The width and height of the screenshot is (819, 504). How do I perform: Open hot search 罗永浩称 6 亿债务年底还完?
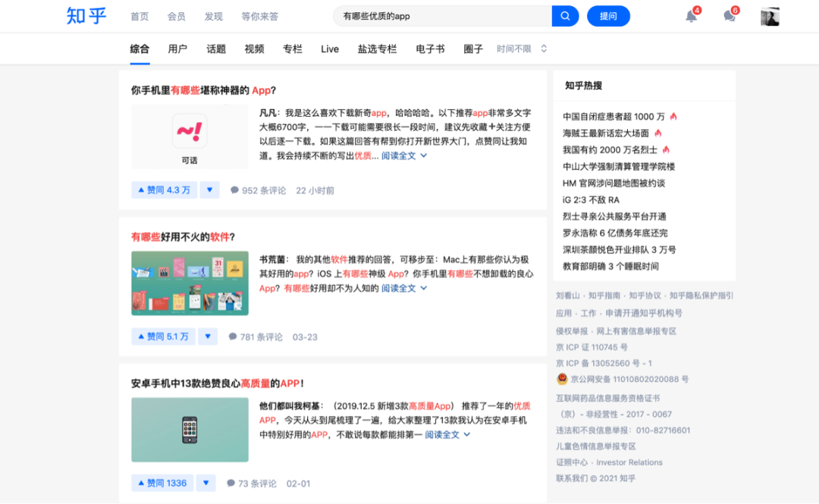pyautogui.click(x=615, y=233)
